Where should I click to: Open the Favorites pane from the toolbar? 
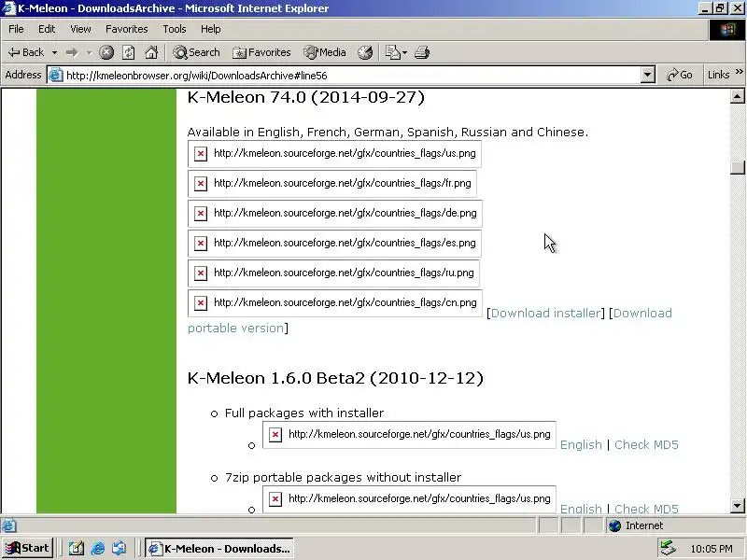coord(261,52)
